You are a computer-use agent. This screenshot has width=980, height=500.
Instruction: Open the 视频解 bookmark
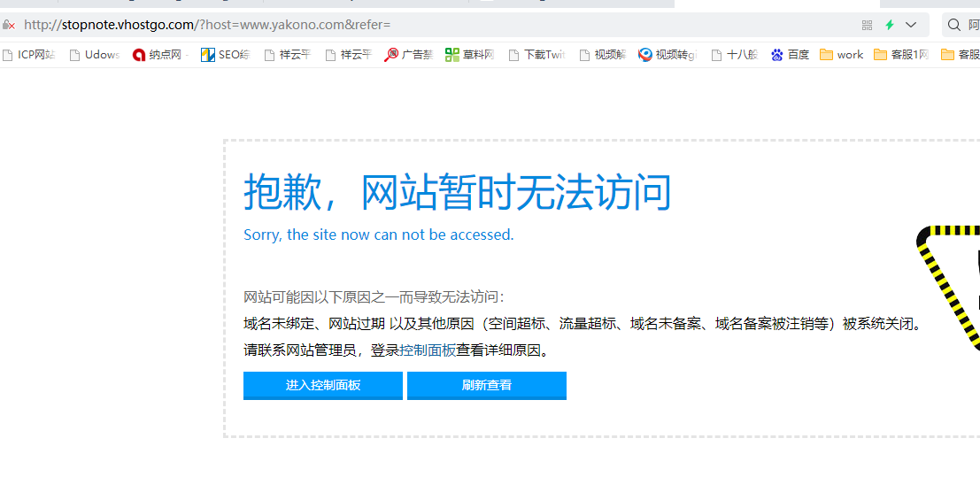[x=603, y=55]
